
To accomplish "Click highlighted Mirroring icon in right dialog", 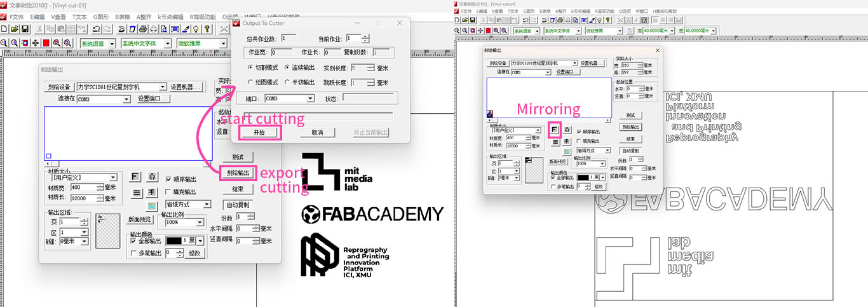I will pyautogui.click(x=554, y=129).
